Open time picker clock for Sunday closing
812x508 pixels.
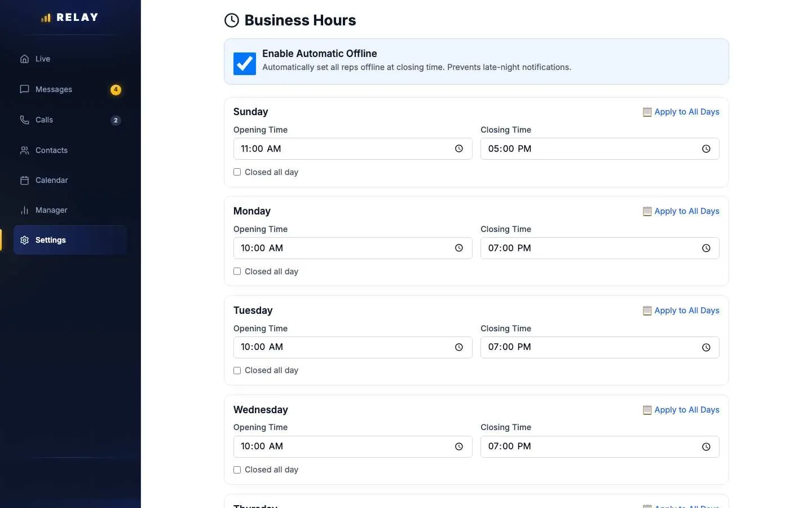pyautogui.click(x=706, y=148)
